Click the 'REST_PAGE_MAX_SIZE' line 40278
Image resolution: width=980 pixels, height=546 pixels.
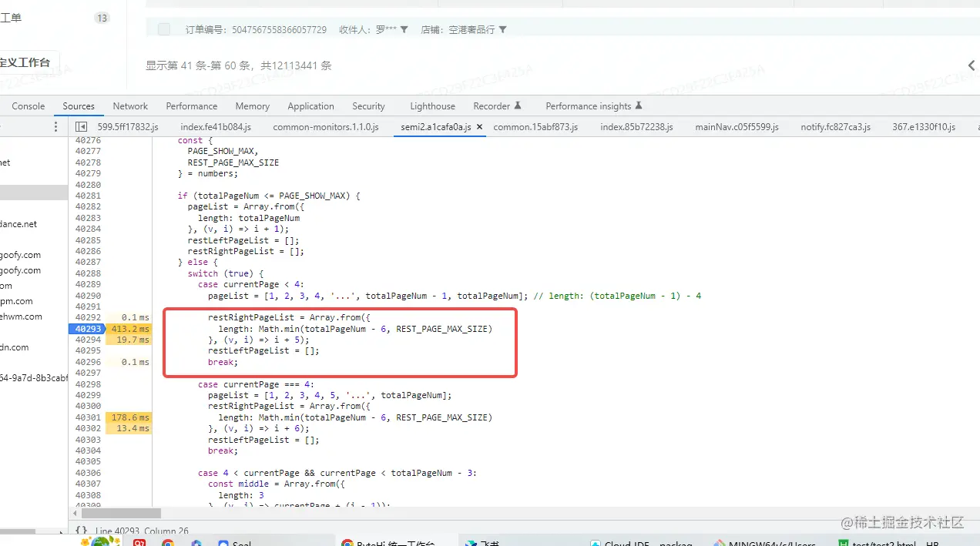(233, 162)
